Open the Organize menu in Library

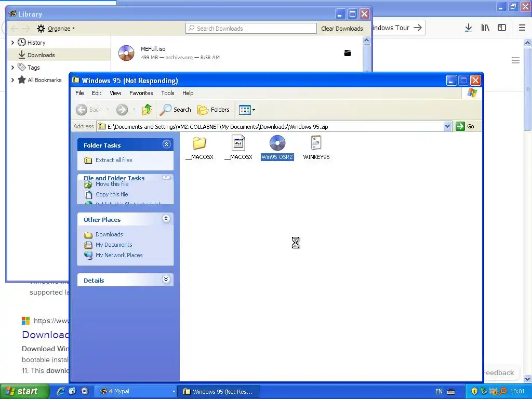(x=56, y=29)
